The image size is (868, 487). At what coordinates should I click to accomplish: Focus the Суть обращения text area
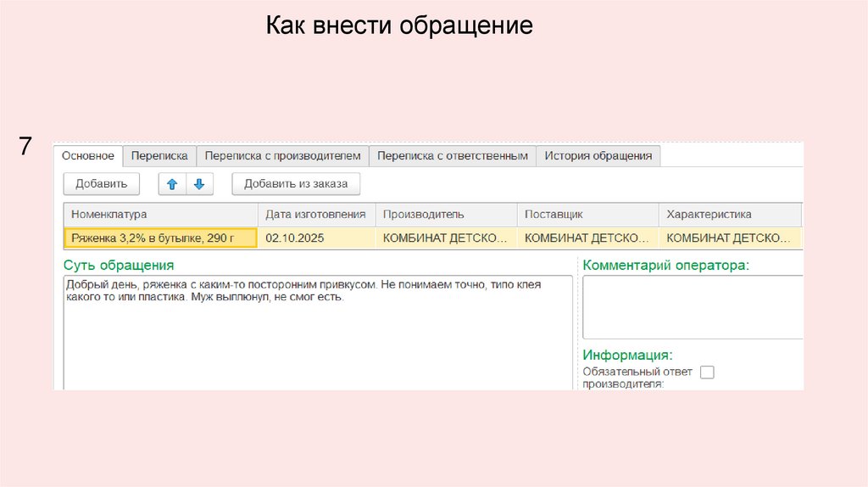pos(319,333)
